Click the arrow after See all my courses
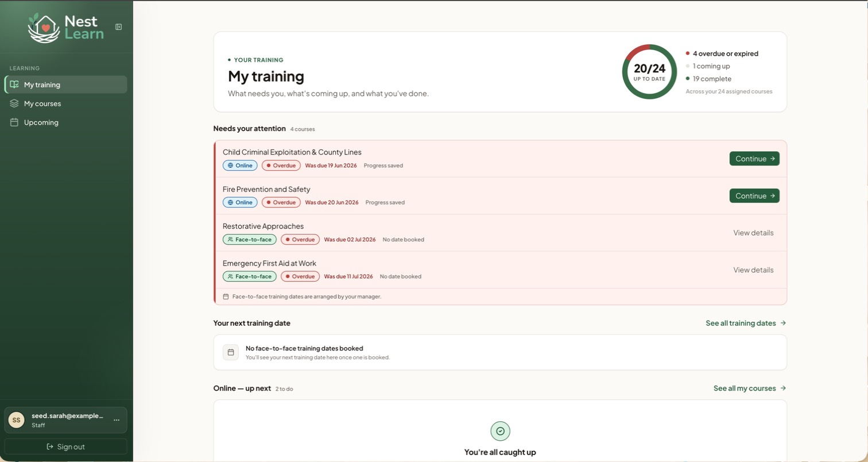 783,388
